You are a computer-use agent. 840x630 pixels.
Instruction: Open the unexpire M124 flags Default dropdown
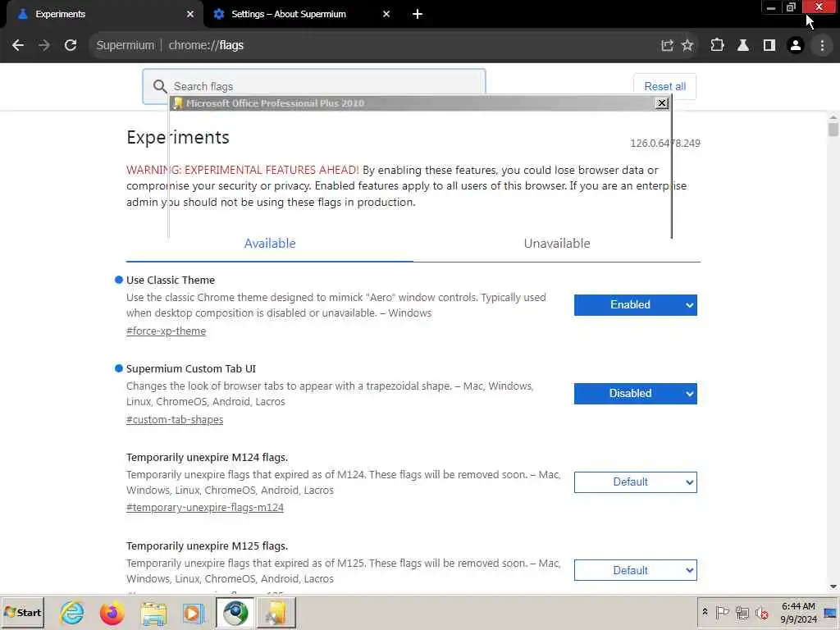click(636, 482)
